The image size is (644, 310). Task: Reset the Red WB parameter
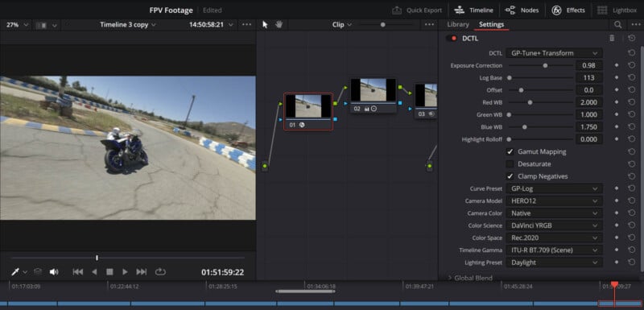pyautogui.click(x=632, y=102)
